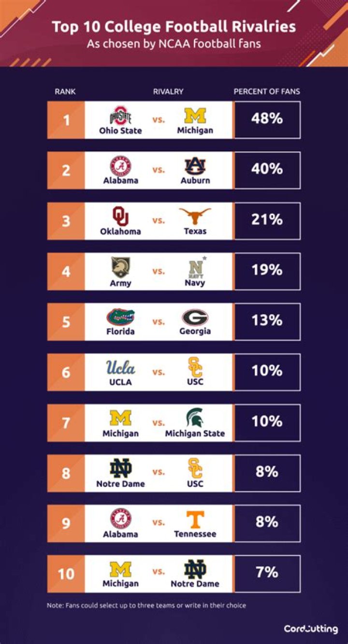Click the CordCutting brand logo
The width and height of the screenshot is (348, 644).
point(311,629)
